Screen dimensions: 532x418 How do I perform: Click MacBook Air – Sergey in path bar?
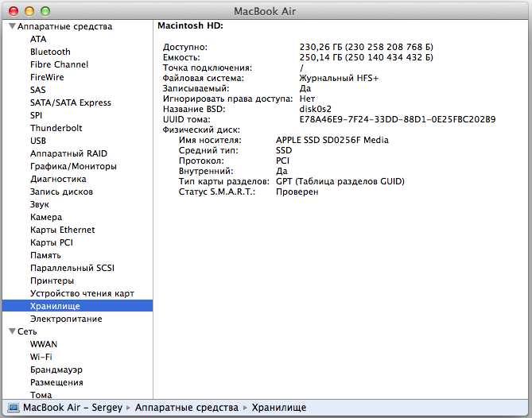pos(72,407)
